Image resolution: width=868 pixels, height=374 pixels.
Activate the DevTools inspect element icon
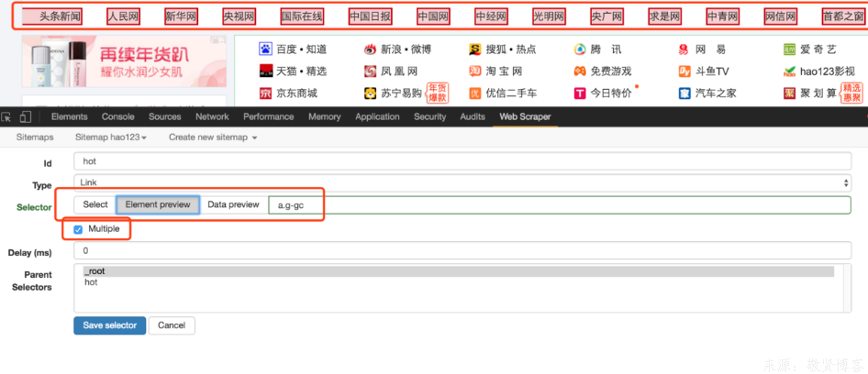click(x=6, y=116)
